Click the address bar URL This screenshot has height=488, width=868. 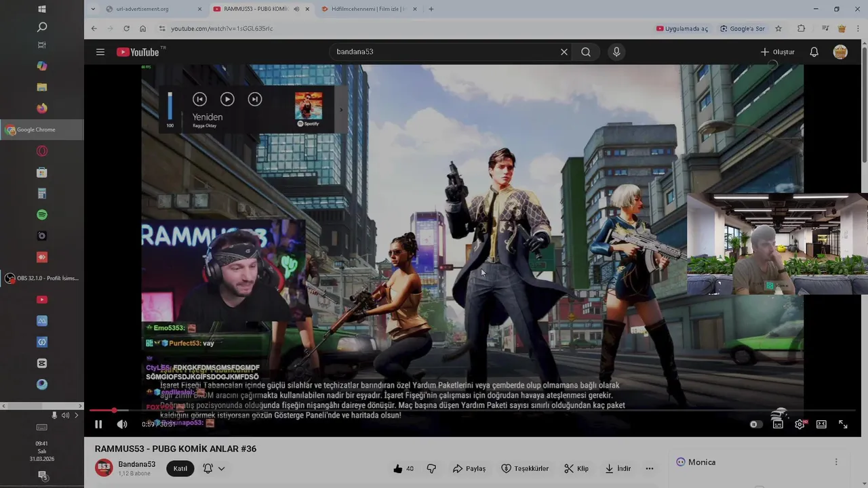click(x=222, y=28)
